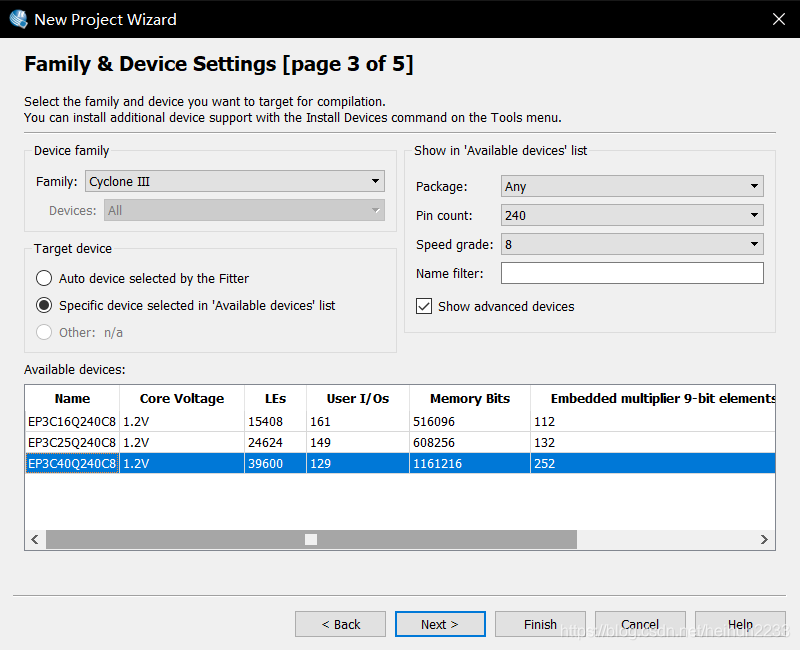Proceed with the Next button

click(440, 624)
